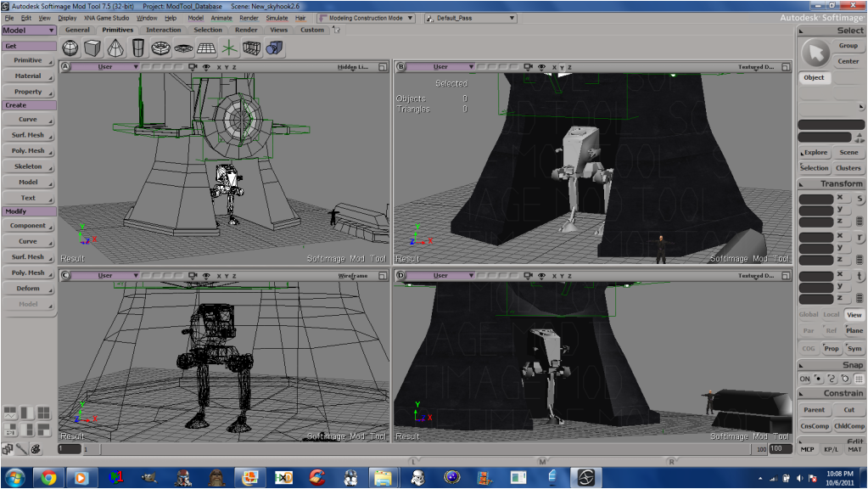The height and width of the screenshot is (489, 868).
Task: Open viewport B User view dropdown
Action: 441,67
